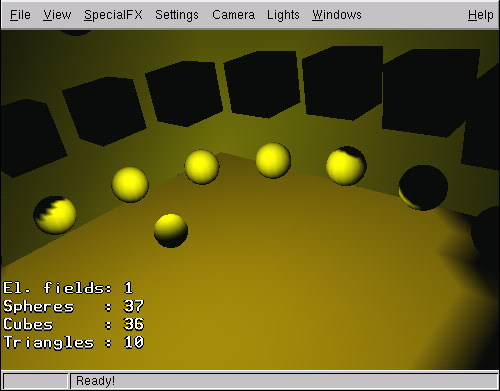The width and height of the screenshot is (500, 391).
Task: Open the SpecialFX menu
Action: [113, 15]
